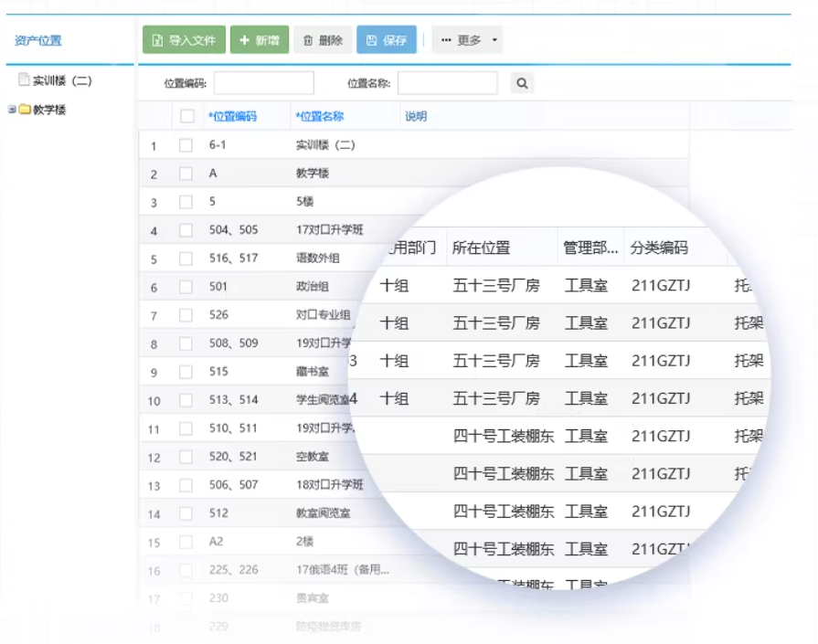Click the trash icon on 删除
Viewport: 818px width, 644px height.
[308, 40]
